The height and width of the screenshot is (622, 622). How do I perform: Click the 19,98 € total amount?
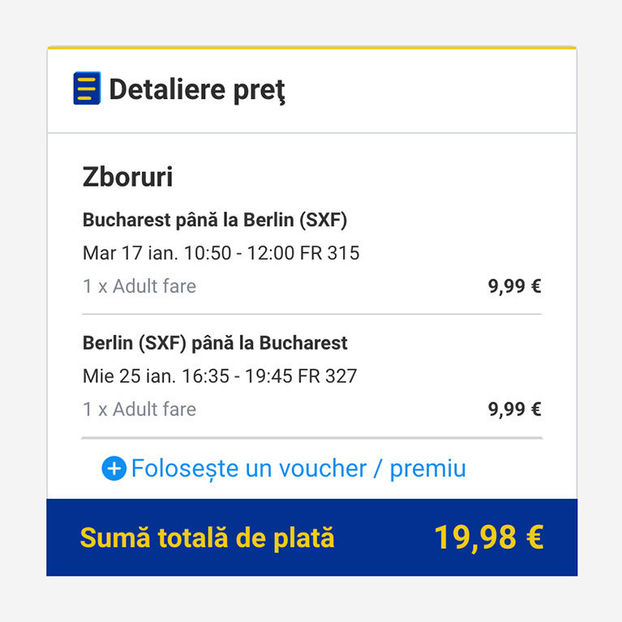click(x=488, y=538)
